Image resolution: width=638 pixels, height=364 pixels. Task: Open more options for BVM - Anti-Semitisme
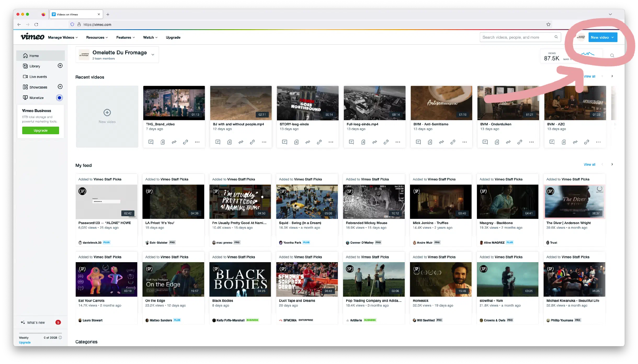click(465, 142)
